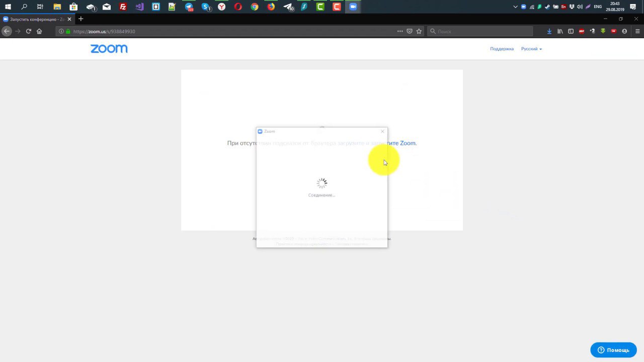This screenshot has height=362, width=644.
Task: Open the Mail envelope app in taskbar
Action: (107, 7)
